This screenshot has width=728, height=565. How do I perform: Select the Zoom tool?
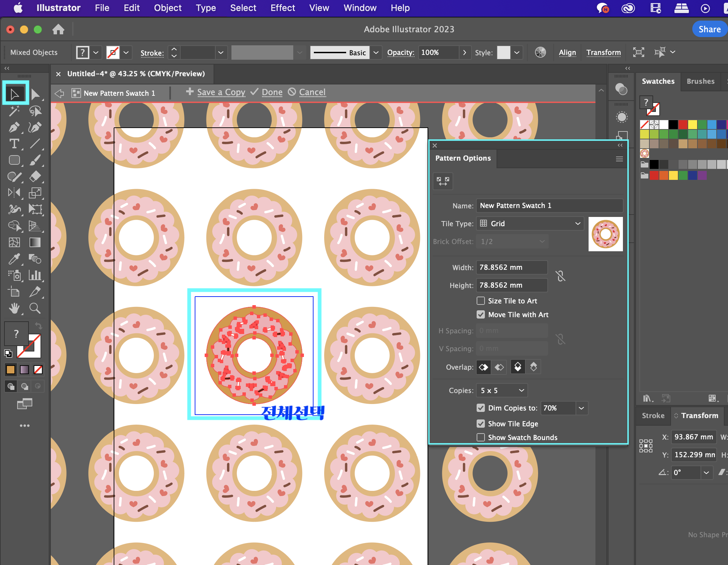tap(35, 308)
